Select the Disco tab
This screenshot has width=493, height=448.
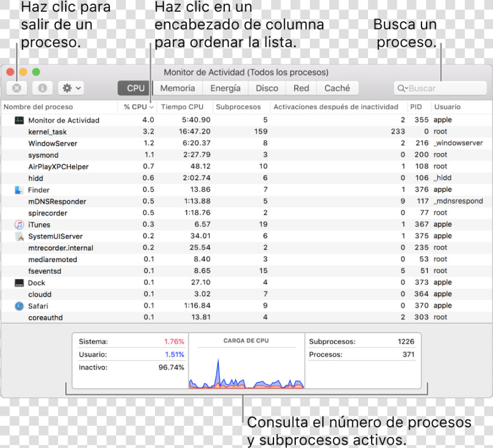(267, 89)
